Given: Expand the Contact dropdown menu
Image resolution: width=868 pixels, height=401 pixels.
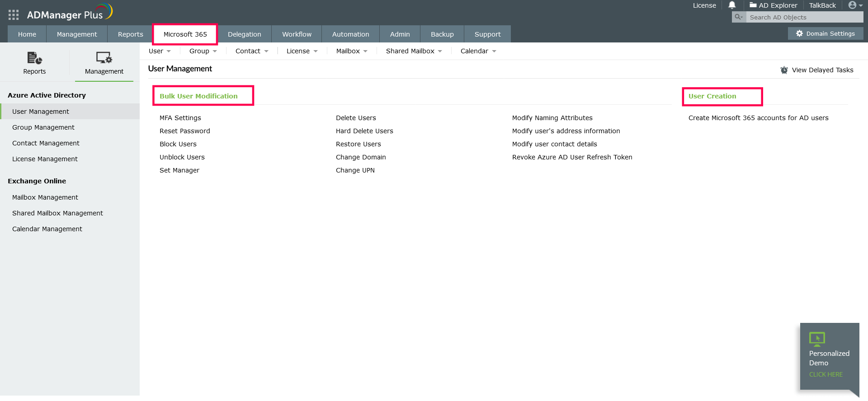Looking at the screenshot, I should pos(252,51).
